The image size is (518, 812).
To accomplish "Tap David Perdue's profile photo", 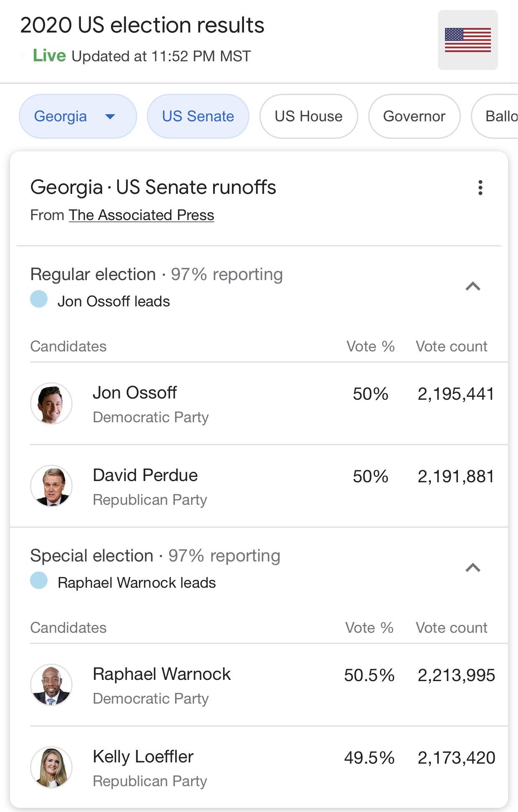I will pyautogui.click(x=51, y=486).
